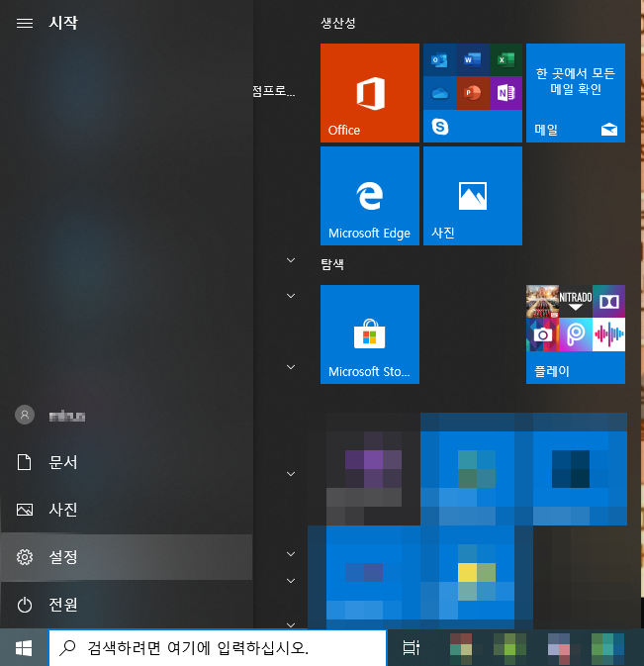This screenshot has width=644, height=666.
Task: Open the Photos (사진) tile
Action: 473,196
